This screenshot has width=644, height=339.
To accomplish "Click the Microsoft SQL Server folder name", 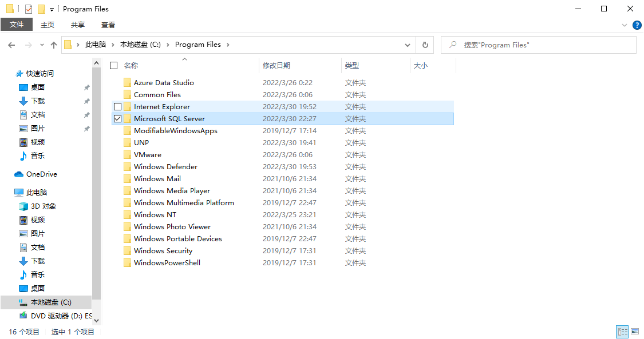I will [169, 118].
